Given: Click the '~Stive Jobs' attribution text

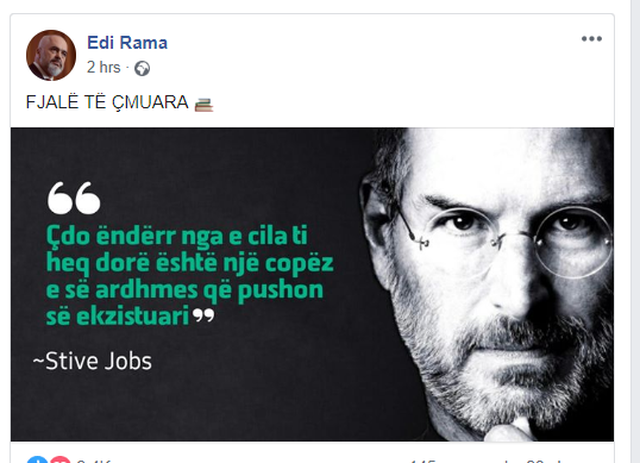Looking at the screenshot, I should point(92,361).
